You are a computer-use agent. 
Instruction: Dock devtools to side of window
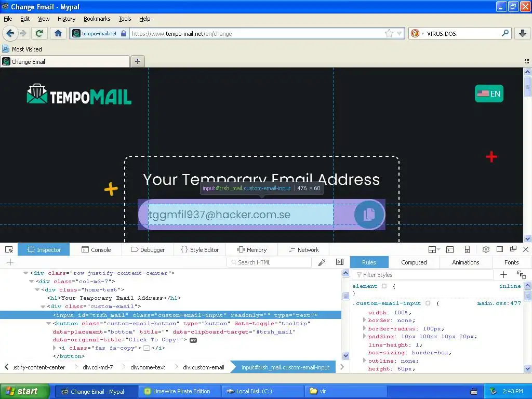(500, 249)
